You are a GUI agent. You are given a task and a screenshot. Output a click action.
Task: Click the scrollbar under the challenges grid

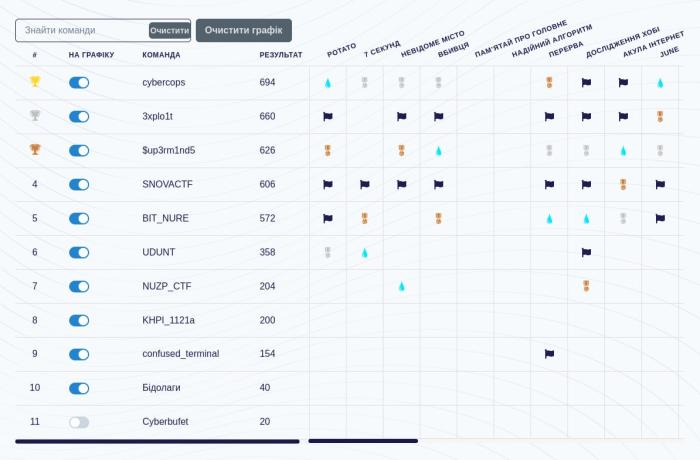click(x=363, y=441)
